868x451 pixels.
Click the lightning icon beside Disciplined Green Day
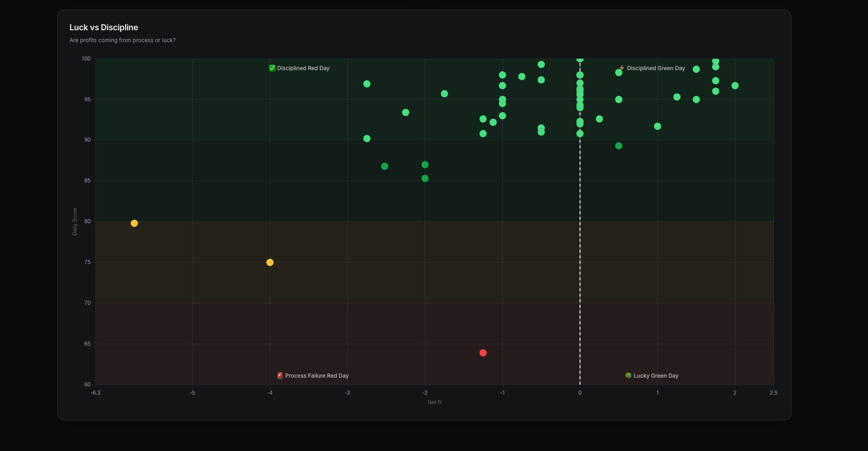pyautogui.click(x=622, y=68)
